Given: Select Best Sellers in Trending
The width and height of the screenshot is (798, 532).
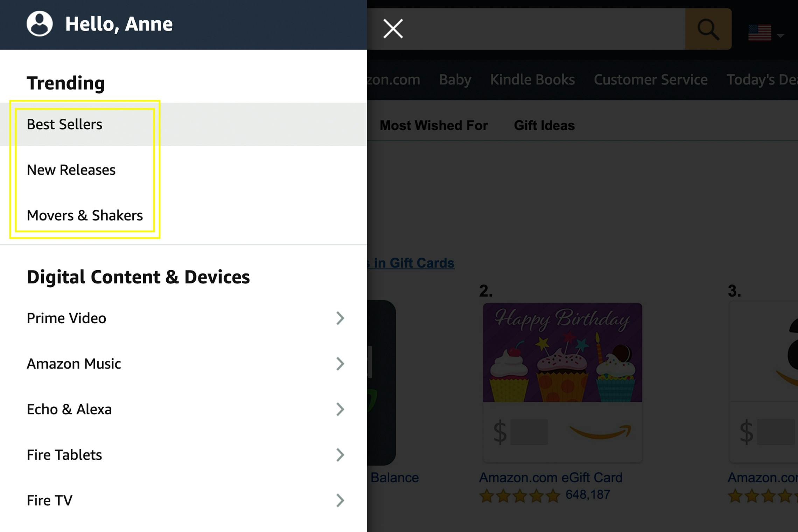Looking at the screenshot, I should pyautogui.click(x=65, y=125).
